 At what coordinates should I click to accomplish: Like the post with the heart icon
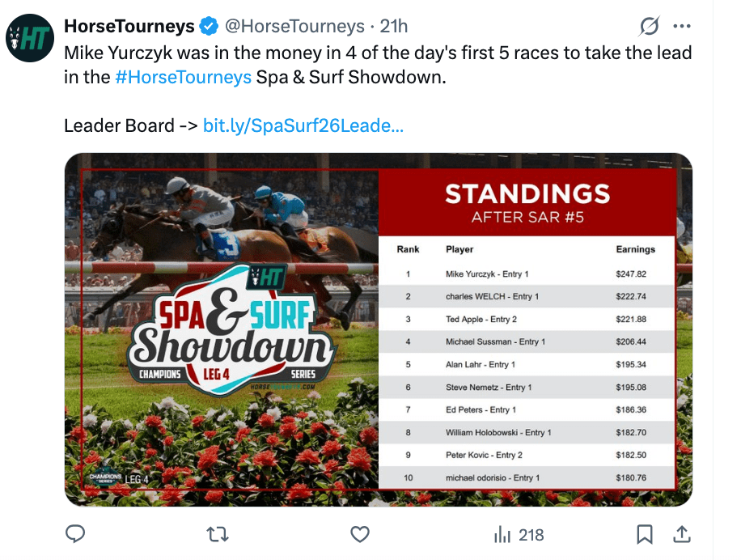click(x=360, y=534)
